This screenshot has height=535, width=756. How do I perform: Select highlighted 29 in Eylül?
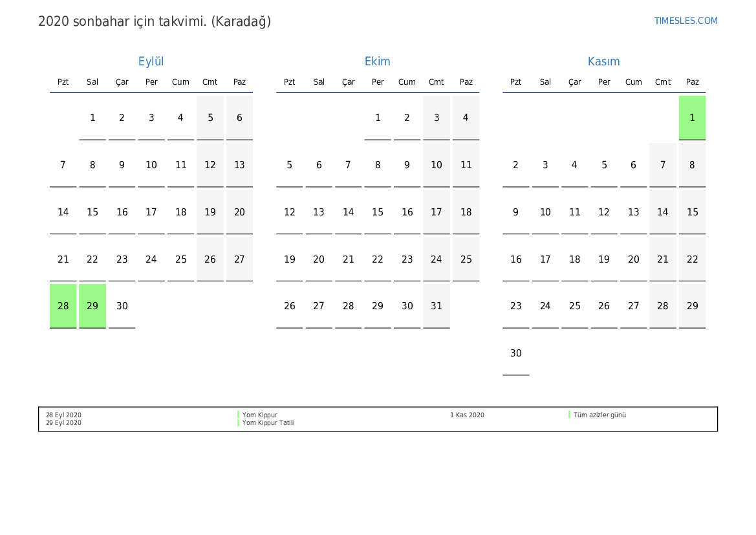[x=92, y=306]
